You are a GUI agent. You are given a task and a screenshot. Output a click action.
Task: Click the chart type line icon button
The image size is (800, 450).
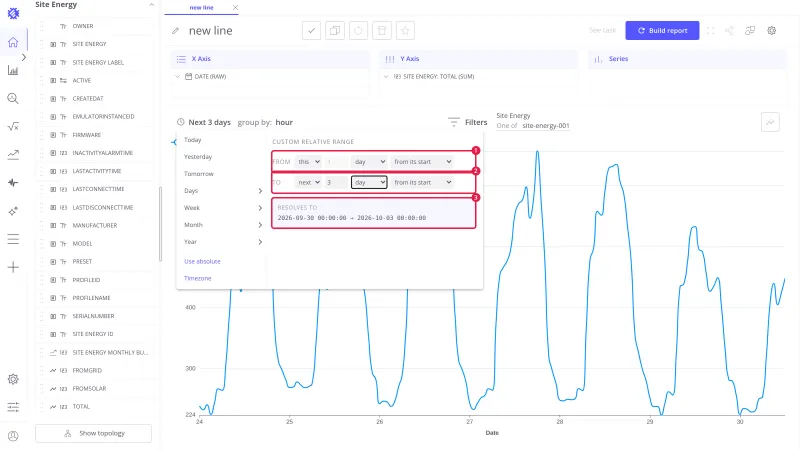coord(770,122)
